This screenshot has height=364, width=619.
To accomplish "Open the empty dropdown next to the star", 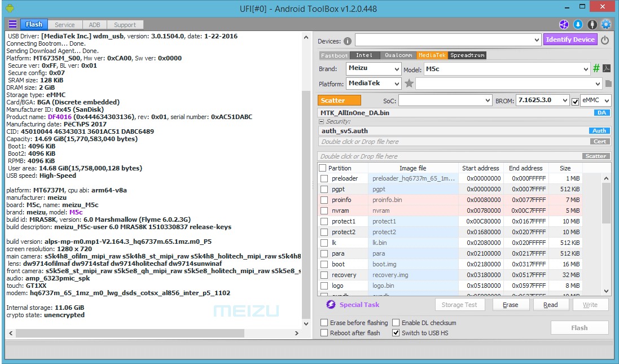I will [x=509, y=84].
